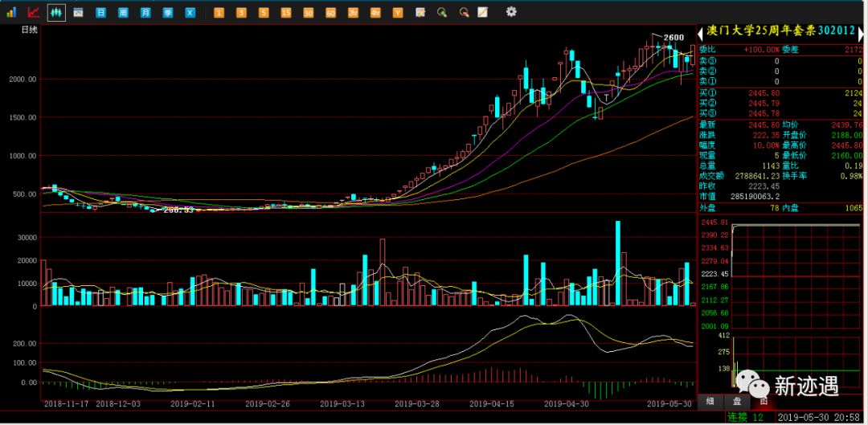The height and width of the screenshot is (425, 868).
Task: Click the 买③ price 2445.78
Action: (x=764, y=113)
